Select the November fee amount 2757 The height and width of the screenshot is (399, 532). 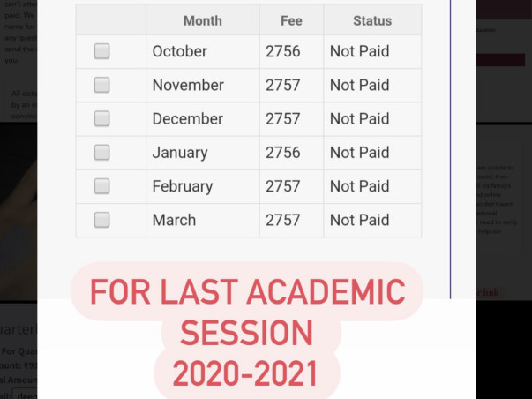pyautogui.click(x=283, y=86)
